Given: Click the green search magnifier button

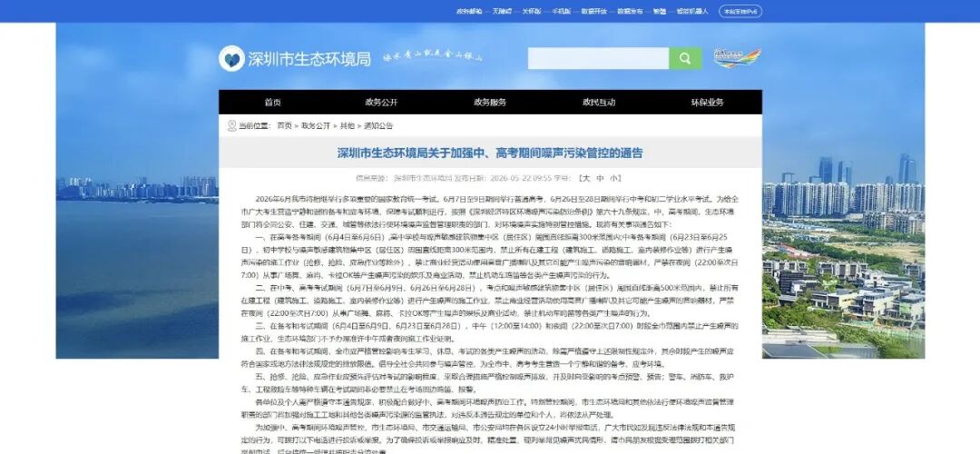Looking at the screenshot, I should pos(685,58).
